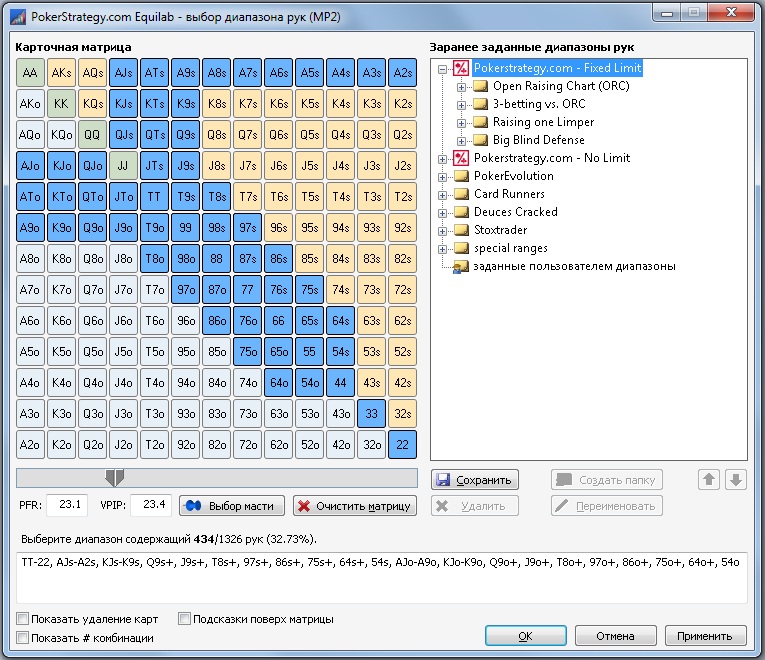Viewport: 765px width, 660px height.
Task: Select 'Pokerstrategy.com - No Limit' tree item
Action: click(x=552, y=158)
